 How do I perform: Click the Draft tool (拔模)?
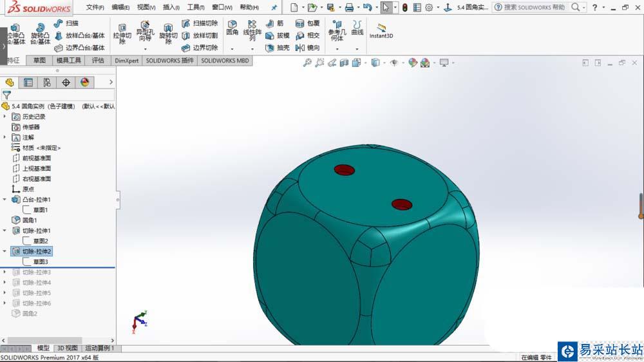[x=278, y=35]
